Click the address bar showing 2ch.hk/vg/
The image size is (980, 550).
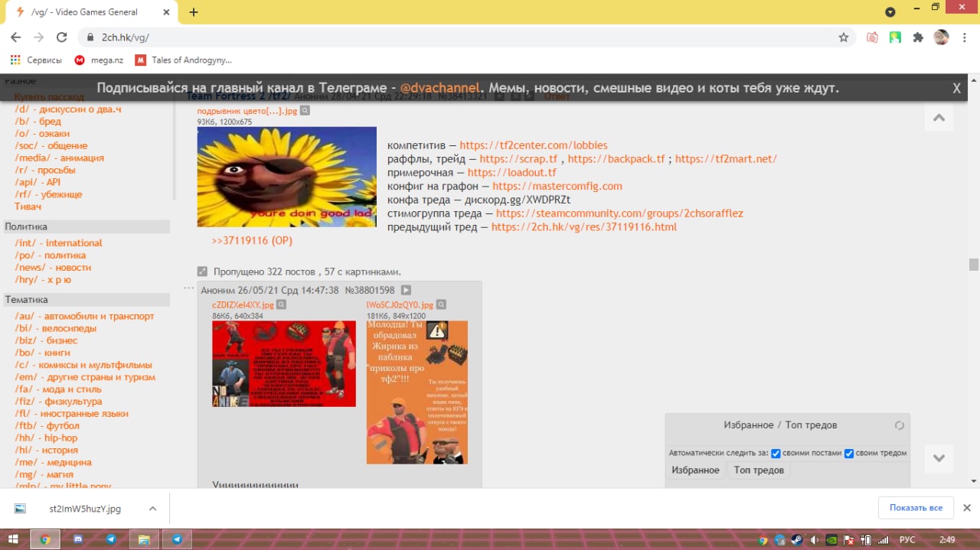459,37
